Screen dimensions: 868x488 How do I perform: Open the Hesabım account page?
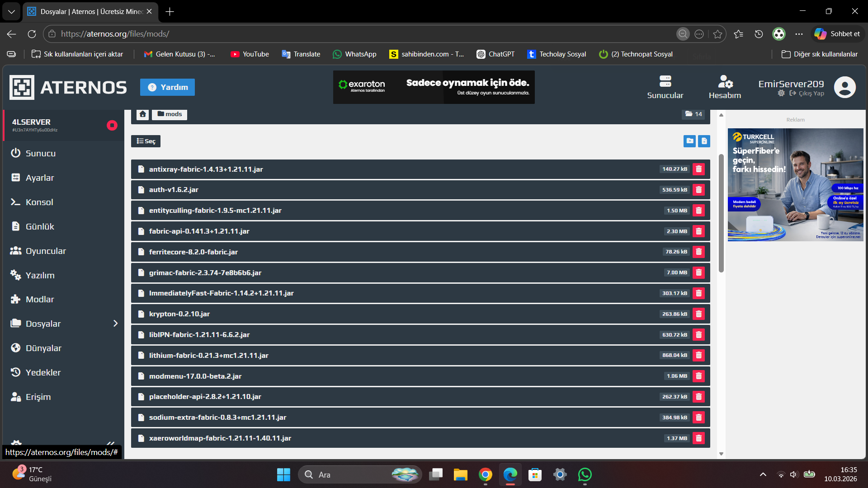coord(725,87)
